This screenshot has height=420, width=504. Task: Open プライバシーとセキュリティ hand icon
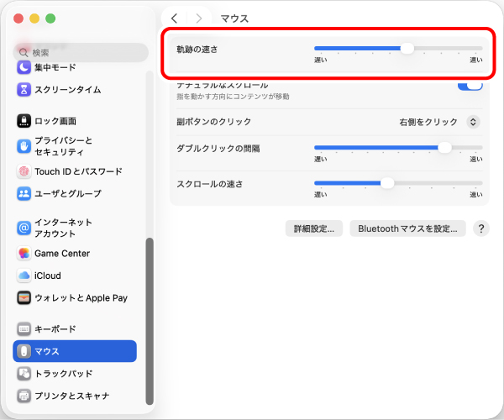[24, 146]
